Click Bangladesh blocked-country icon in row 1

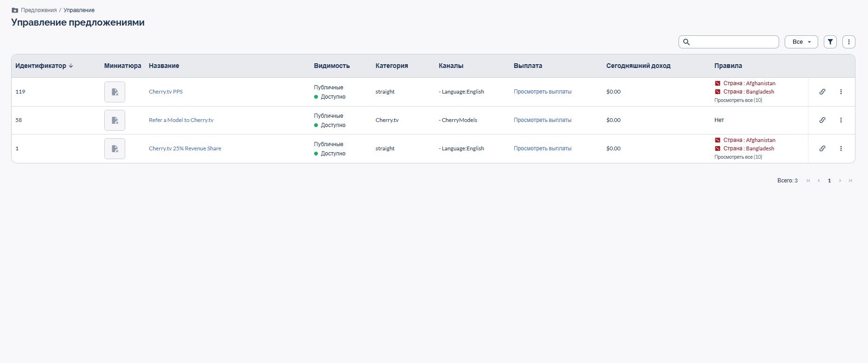pos(718,148)
